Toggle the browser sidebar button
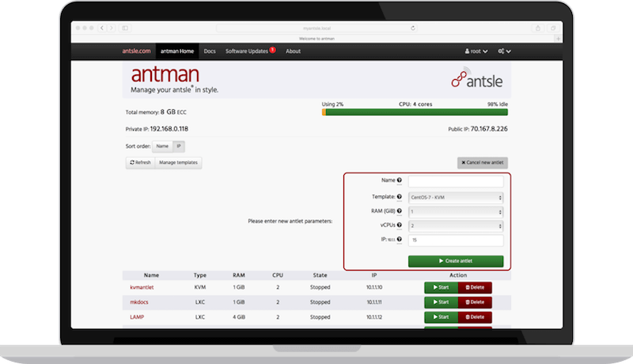Screen dimensions: 633x364 [125, 28]
